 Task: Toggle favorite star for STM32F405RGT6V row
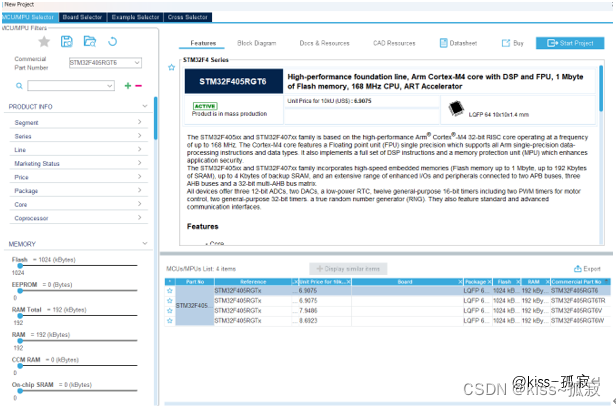pos(170,310)
